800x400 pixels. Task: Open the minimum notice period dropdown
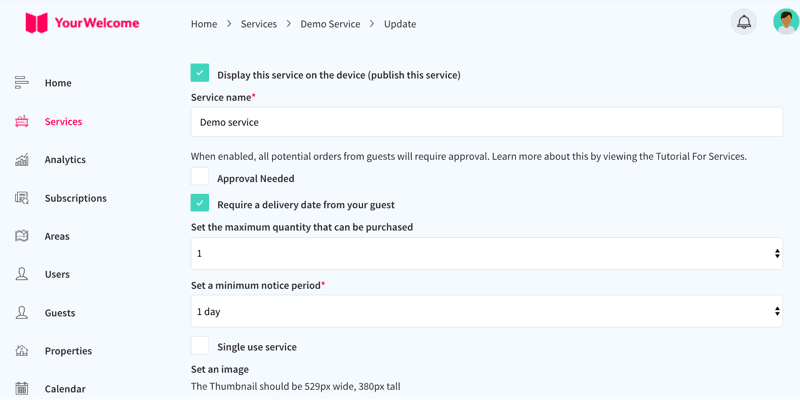point(487,311)
